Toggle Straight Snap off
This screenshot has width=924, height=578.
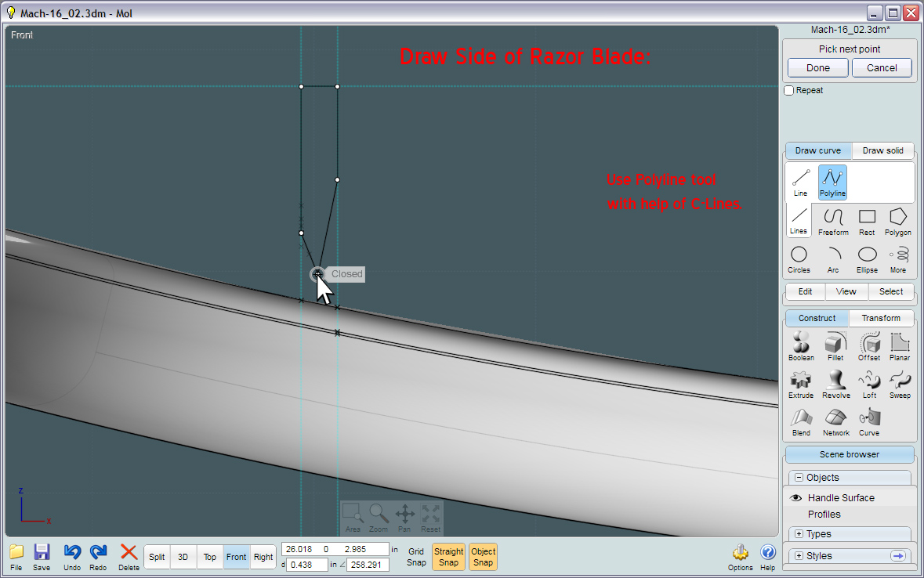(x=448, y=557)
